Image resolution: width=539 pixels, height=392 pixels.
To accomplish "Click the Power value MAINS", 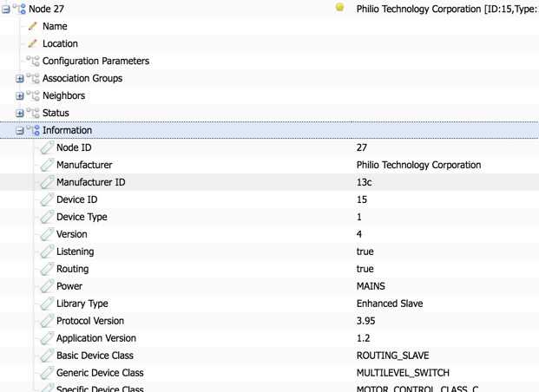I will (x=371, y=286).
